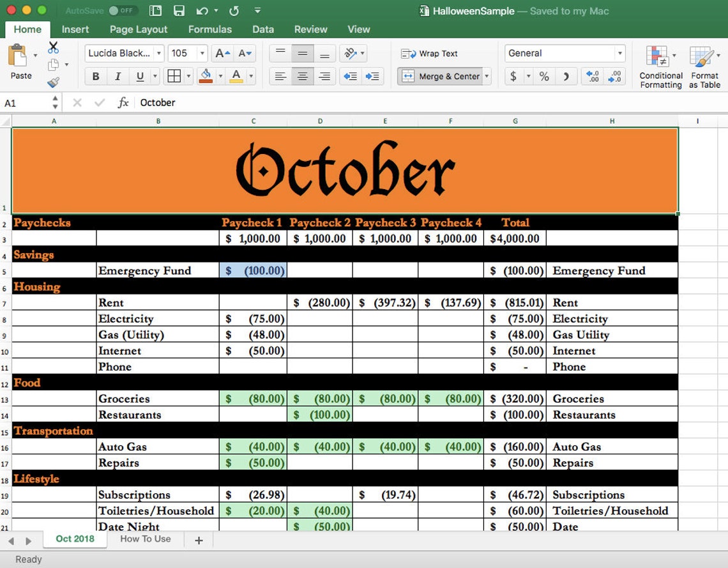
Task: Pick a font color from the font color swatch
Action: pyautogui.click(x=236, y=76)
